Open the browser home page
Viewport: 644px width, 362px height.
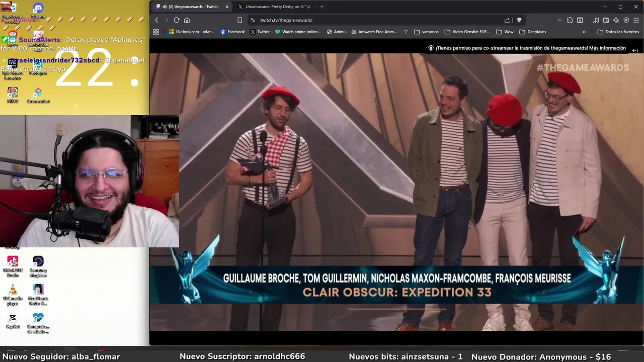[x=187, y=20]
